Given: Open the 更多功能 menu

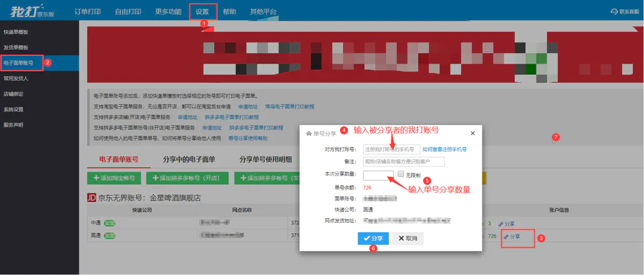Looking at the screenshot, I should tap(168, 11).
